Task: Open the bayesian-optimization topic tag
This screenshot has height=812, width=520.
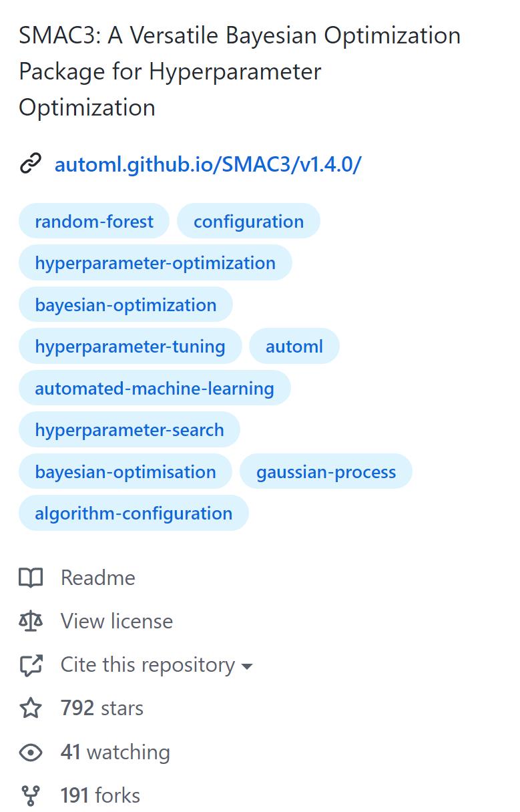Action: pyautogui.click(x=125, y=304)
